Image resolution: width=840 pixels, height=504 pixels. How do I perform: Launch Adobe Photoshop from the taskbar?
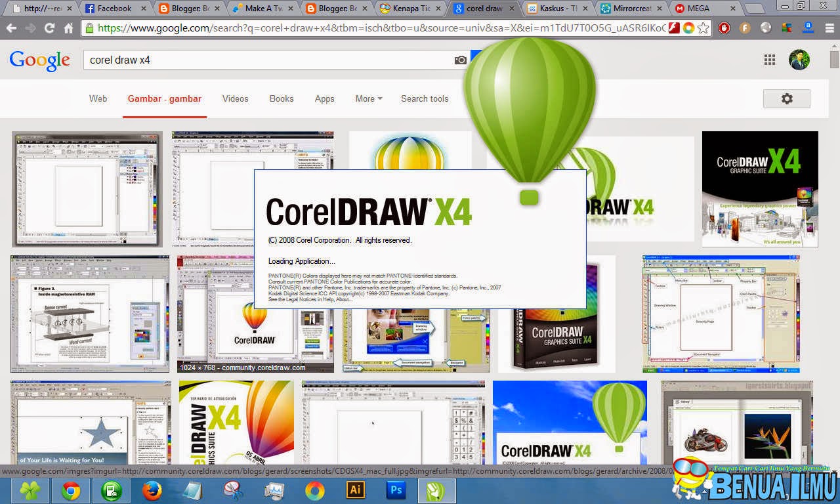point(396,491)
